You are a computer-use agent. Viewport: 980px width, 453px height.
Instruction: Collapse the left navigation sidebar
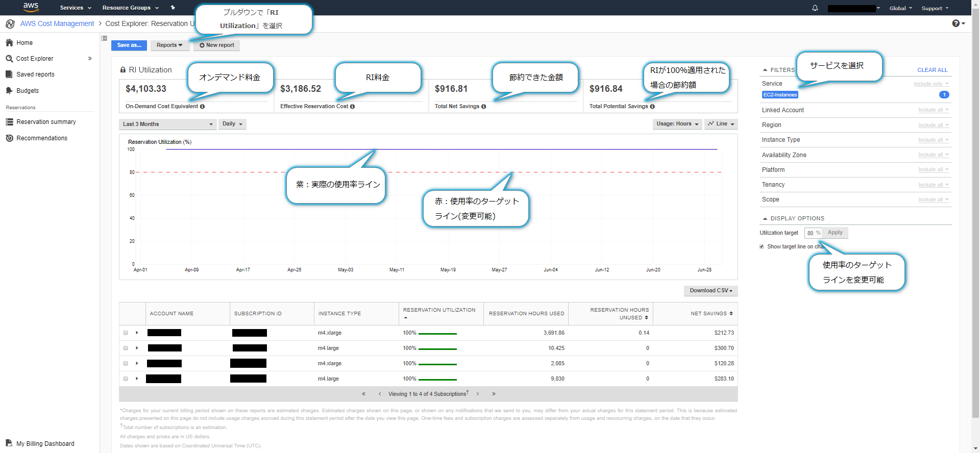click(104, 38)
